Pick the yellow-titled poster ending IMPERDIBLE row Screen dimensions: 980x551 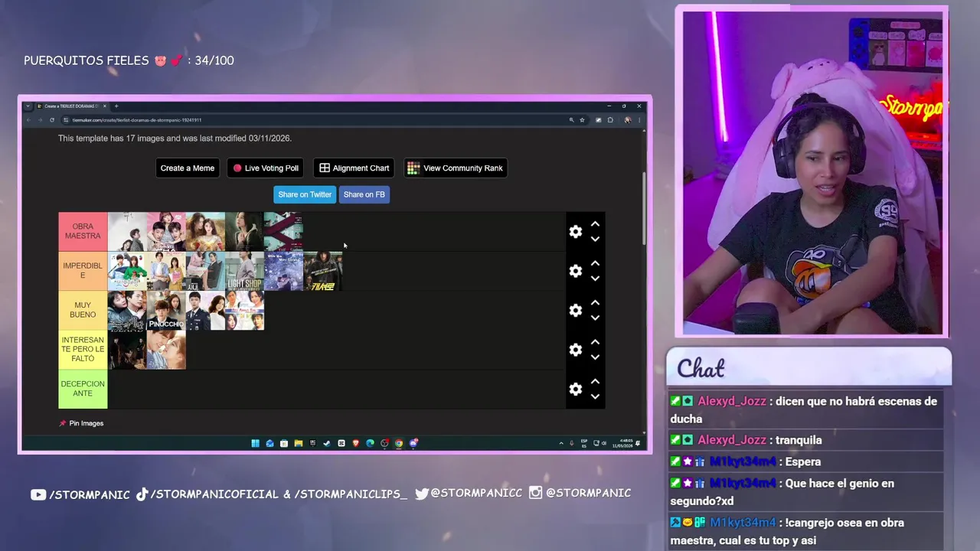click(x=322, y=271)
